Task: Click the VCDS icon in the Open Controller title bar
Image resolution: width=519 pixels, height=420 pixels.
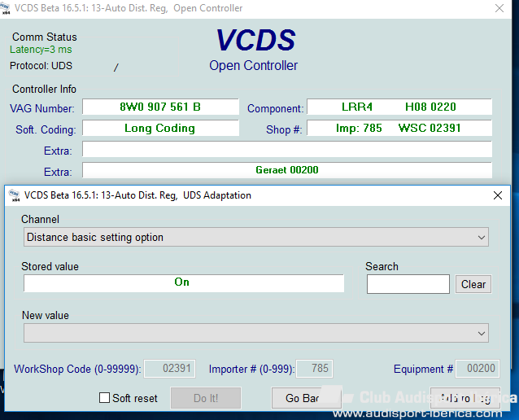Action: point(5,9)
